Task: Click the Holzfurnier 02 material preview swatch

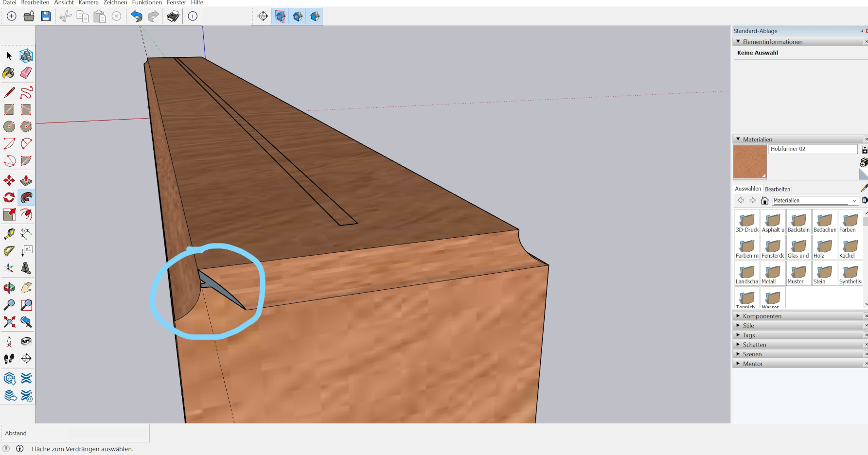Action: point(749,162)
